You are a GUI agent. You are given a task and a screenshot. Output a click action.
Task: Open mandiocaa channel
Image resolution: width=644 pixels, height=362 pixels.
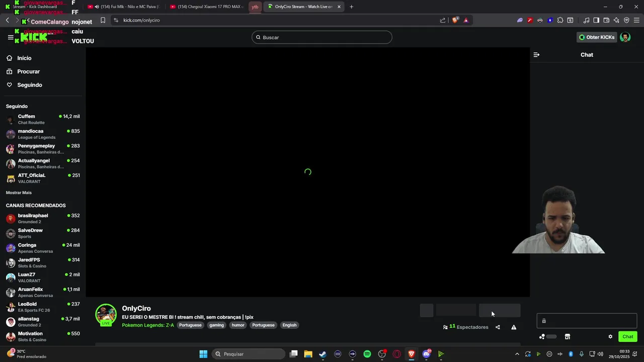coord(42,134)
